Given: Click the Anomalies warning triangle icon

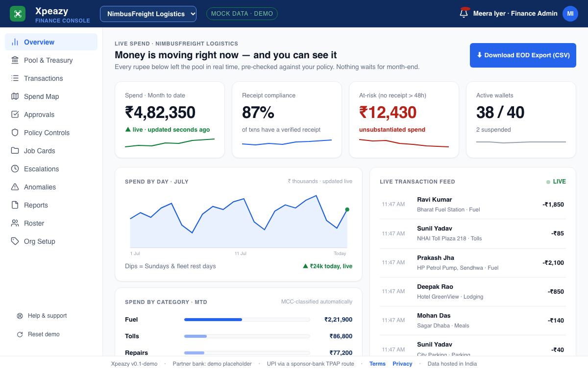Looking at the screenshot, I should pyautogui.click(x=15, y=187).
